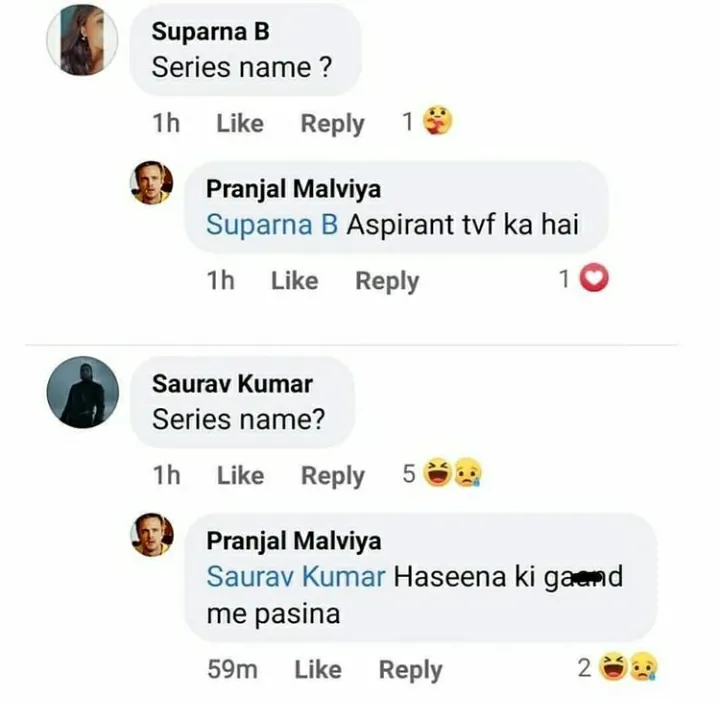Like the reply posted 59m ago
The height and width of the screenshot is (707, 720).
tap(318, 669)
